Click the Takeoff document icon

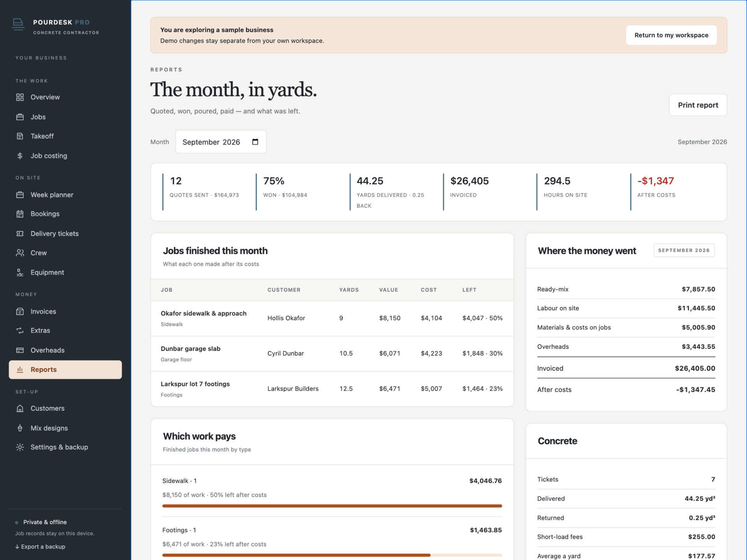pos(20,136)
